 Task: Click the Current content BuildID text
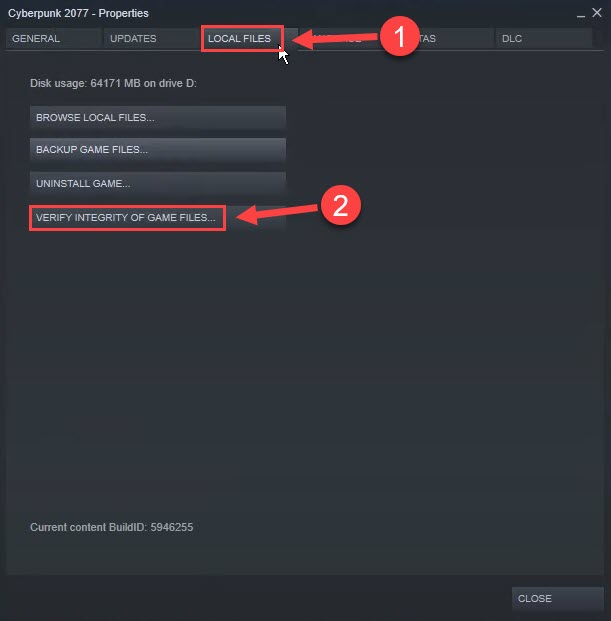click(x=112, y=527)
